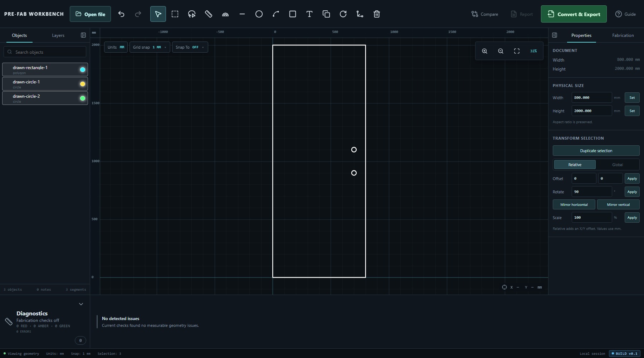Fit drawing to screen
This screenshot has height=358, width=644.
(517, 51)
